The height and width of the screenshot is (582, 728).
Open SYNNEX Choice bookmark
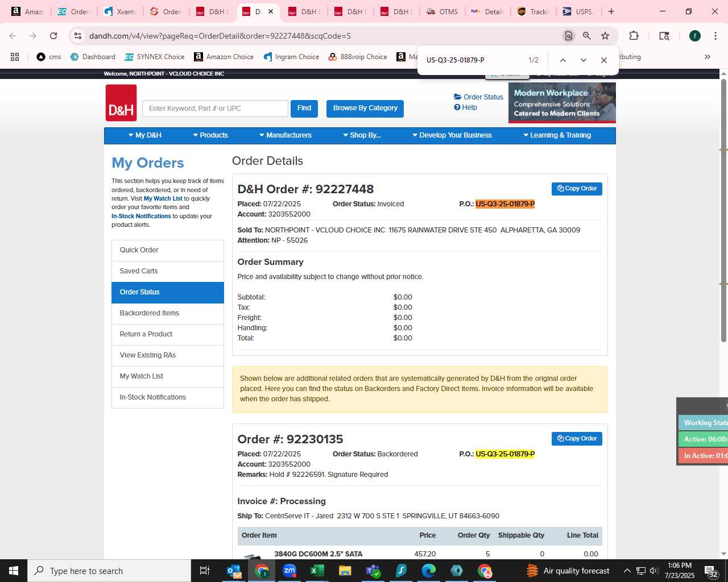pyautogui.click(x=155, y=57)
